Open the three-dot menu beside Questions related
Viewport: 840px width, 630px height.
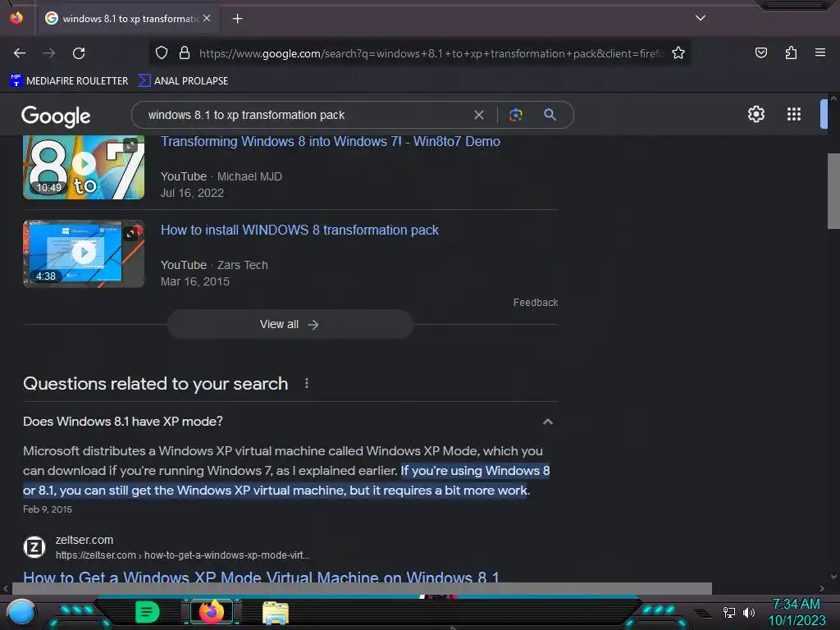click(307, 384)
